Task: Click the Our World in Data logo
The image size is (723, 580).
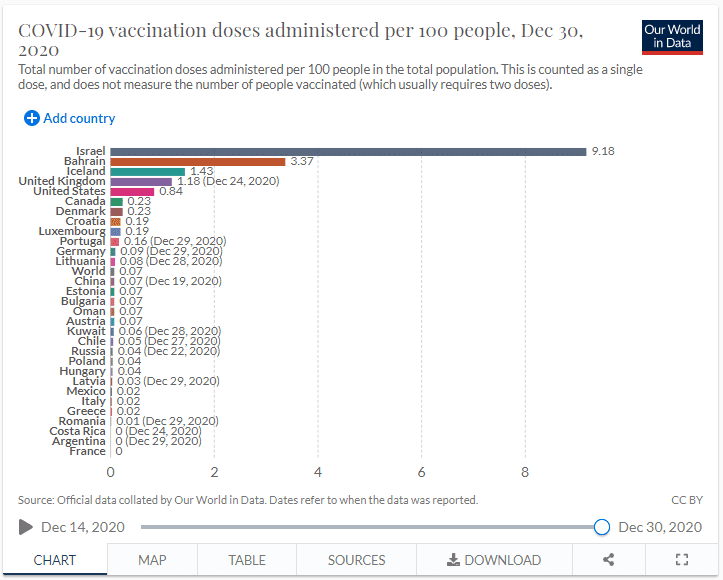Action: click(672, 37)
